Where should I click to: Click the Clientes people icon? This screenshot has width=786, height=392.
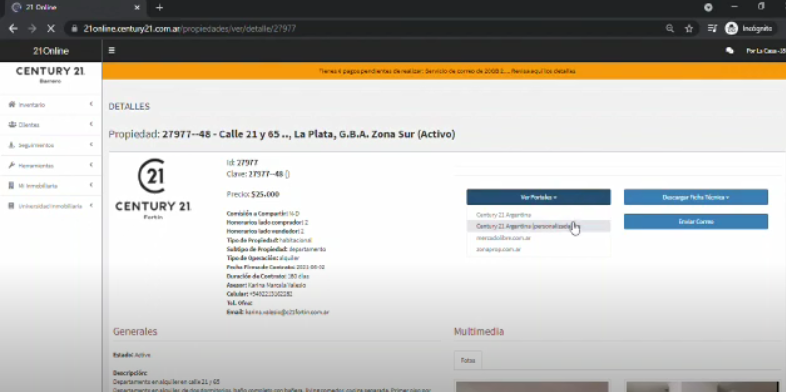pyautogui.click(x=12, y=124)
